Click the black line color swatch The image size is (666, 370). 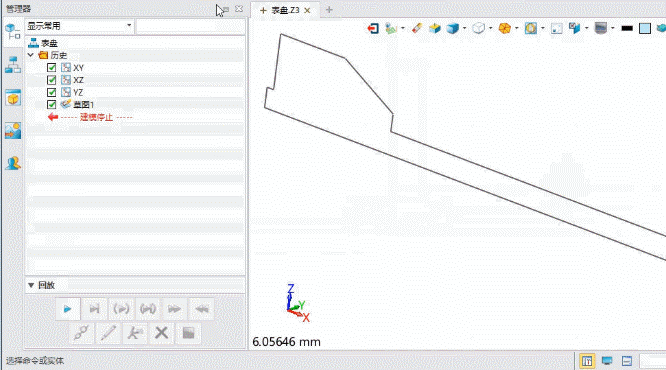[627, 28]
